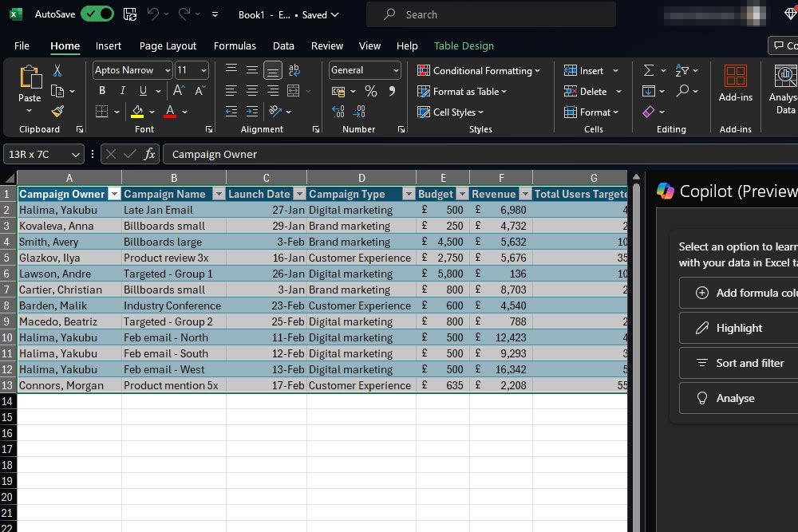Select the Format Painter brush
Screen dimensions: 798x532
pyautogui.click(x=57, y=112)
